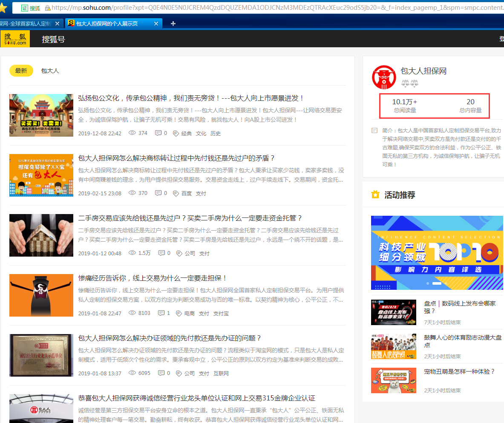
Task: Click tag icon on the 2019-01-12 article
Action: pos(179,254)
